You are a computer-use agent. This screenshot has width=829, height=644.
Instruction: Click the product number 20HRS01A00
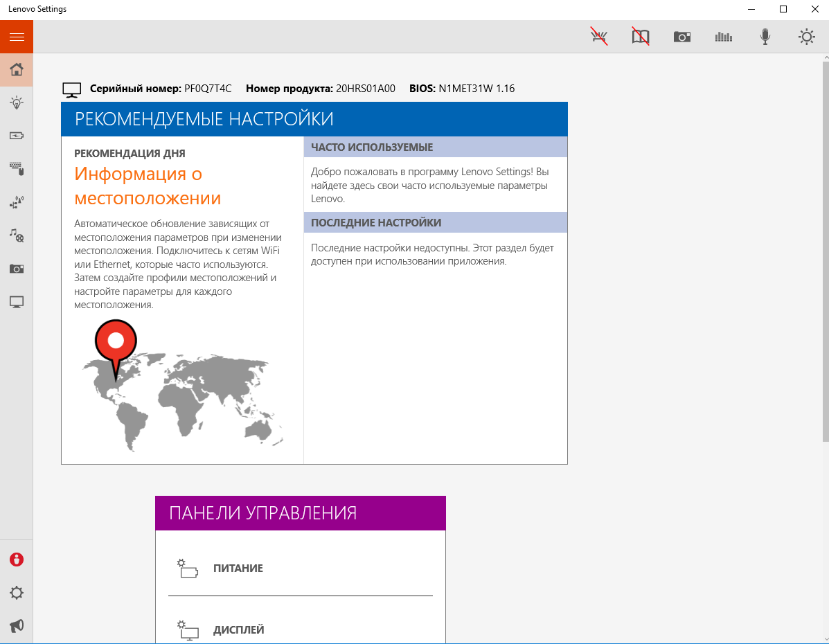click(366, 89)
